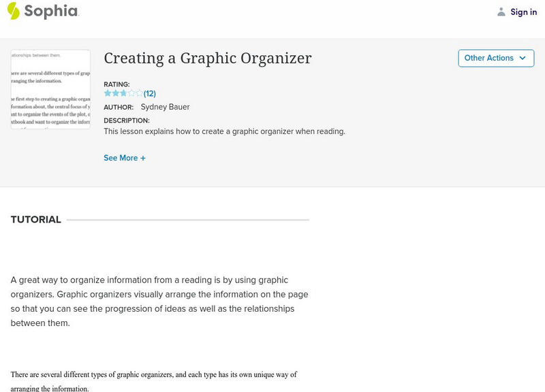Viewport: 545px width, 392px height.
Task: Click the first rating star
Action: click(108, 93)
